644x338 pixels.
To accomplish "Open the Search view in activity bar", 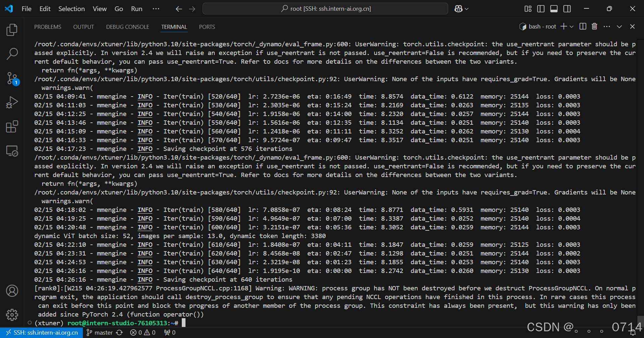I will (12, 54).
